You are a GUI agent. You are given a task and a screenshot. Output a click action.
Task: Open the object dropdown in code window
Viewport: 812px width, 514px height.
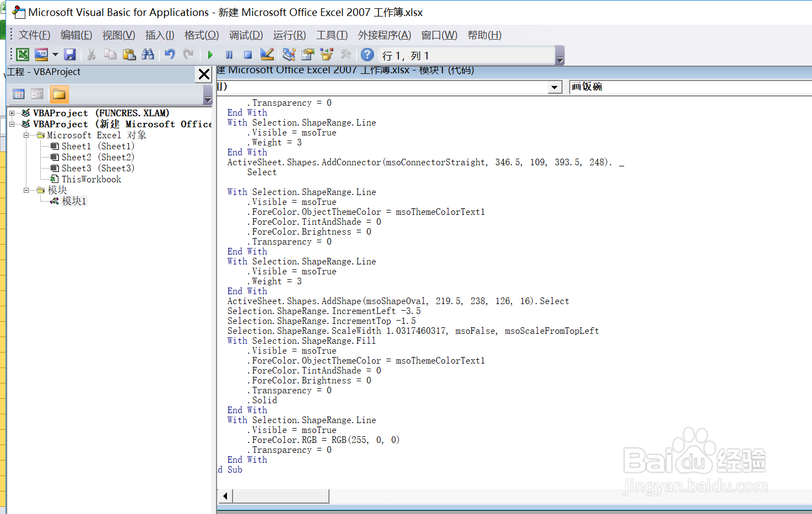(555, 87)
